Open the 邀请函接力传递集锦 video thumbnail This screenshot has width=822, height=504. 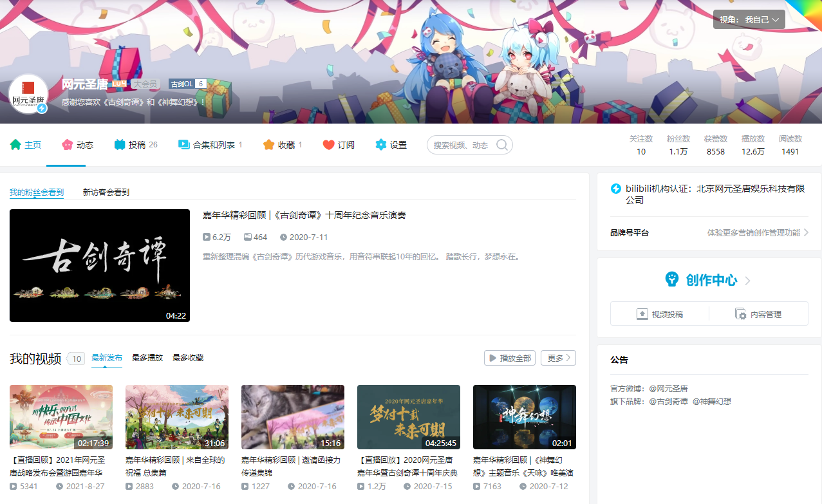293,417
